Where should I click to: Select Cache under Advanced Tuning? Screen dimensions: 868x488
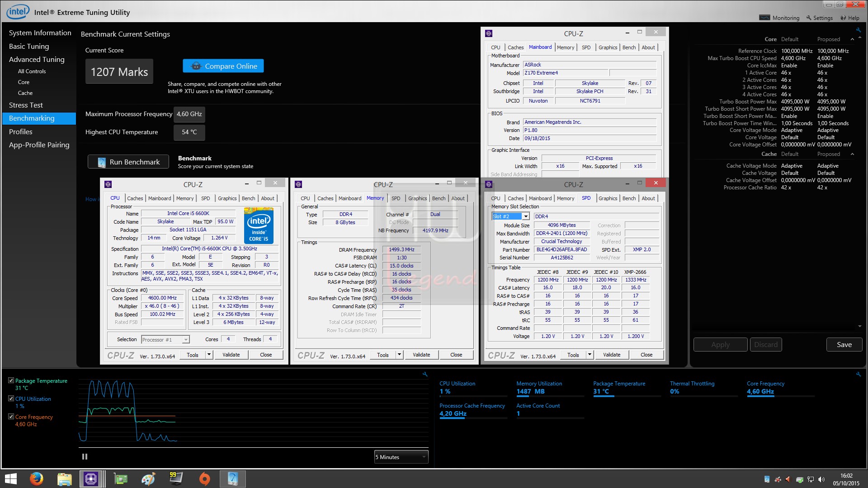[x=25, y=93]
